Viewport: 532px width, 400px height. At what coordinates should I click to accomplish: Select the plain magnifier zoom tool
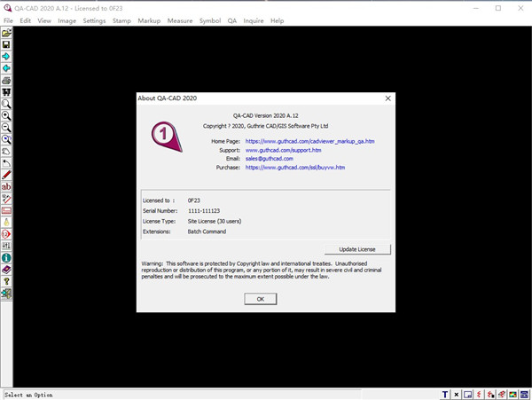click(6, 104)
